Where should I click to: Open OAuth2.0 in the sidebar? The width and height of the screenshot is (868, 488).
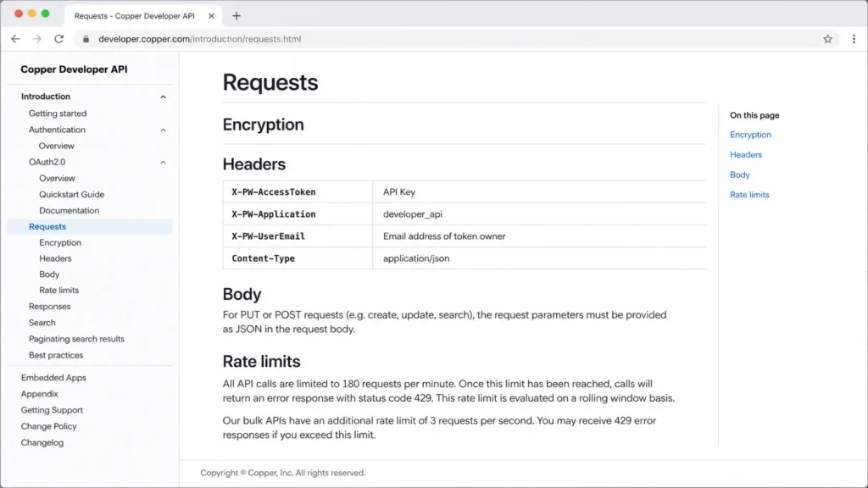coord(47,162)
